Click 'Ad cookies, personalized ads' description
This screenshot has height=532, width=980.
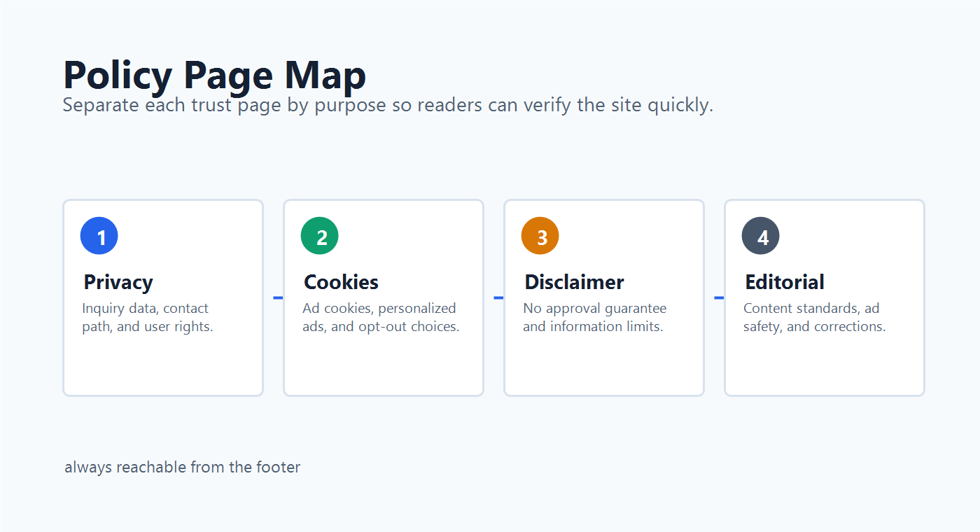tap(381, 317)
